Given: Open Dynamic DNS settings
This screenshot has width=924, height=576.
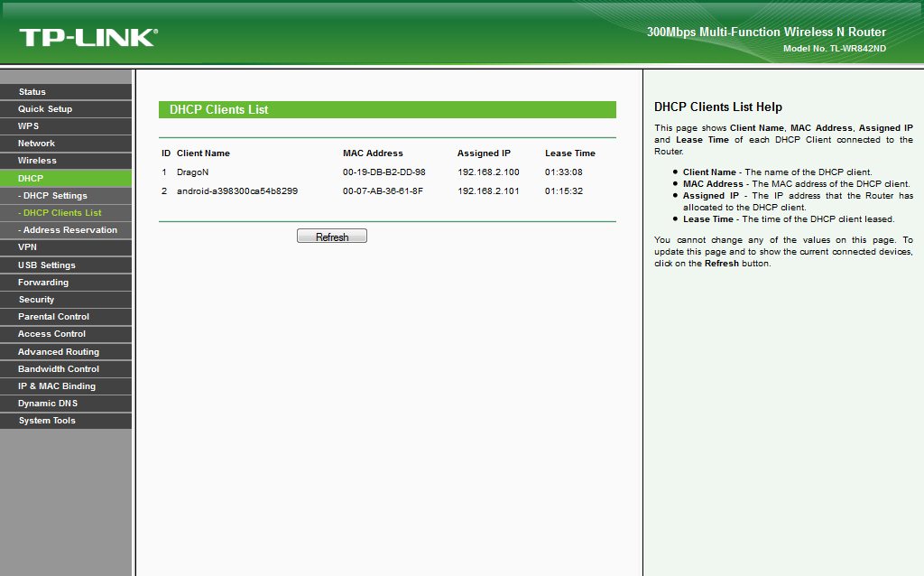Looking at the screenshot, I should [65, 404].
